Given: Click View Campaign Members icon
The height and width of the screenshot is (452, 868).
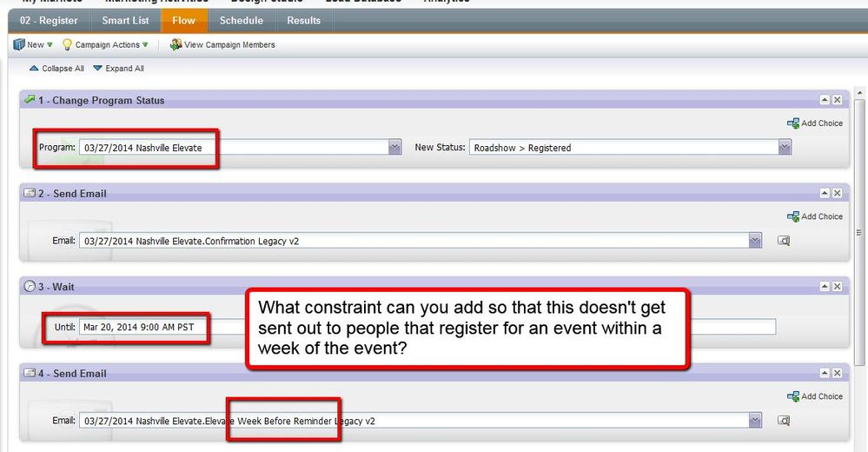Looking at the screenshot, I should [176, 44].
